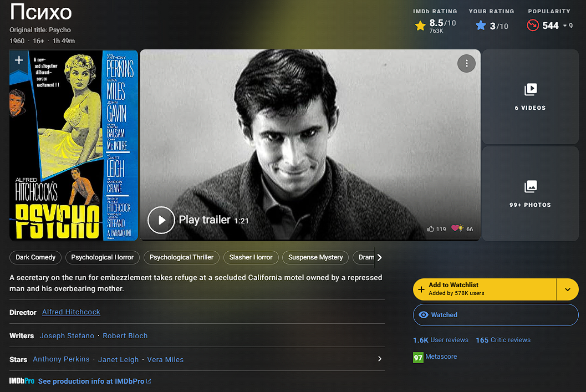Select the Psychological Horror chip
The image size is (586, 392).
click(103, 257)
